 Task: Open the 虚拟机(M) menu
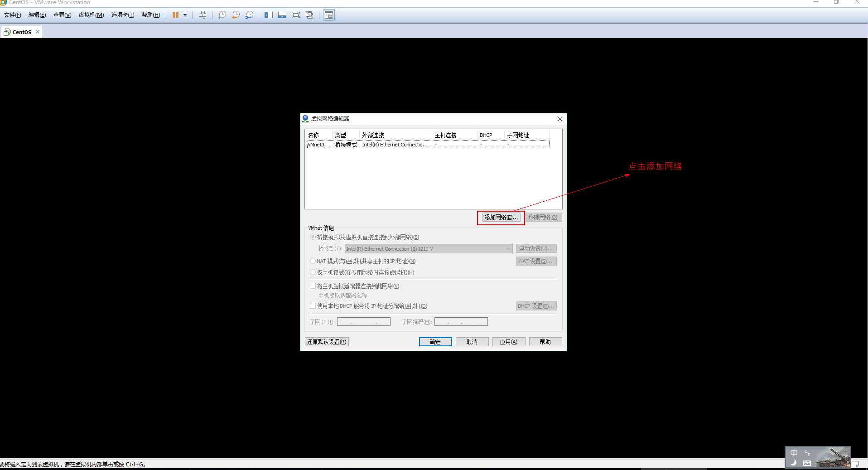(91, 15)
